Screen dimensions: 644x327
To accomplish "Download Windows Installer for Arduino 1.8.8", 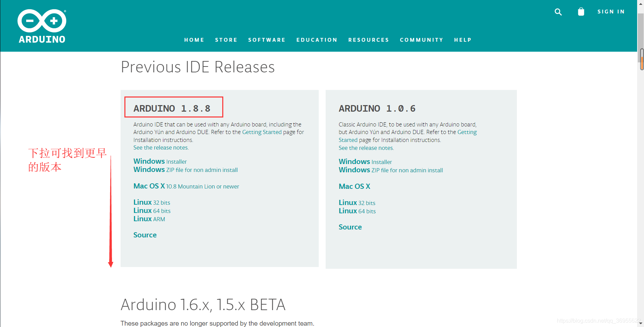I will (160, 161).
